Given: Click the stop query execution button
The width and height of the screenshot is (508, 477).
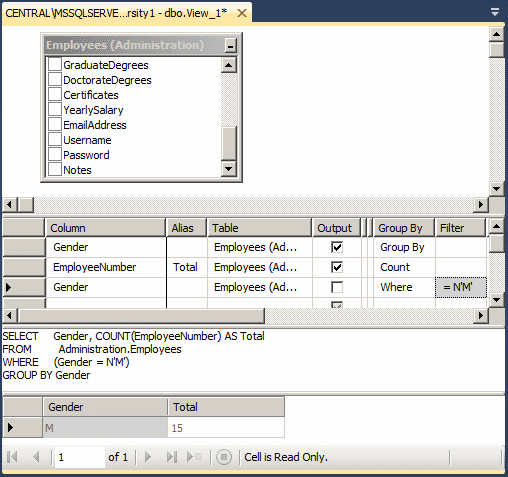Looking at the screenshot, I should (x=224, y=457).
